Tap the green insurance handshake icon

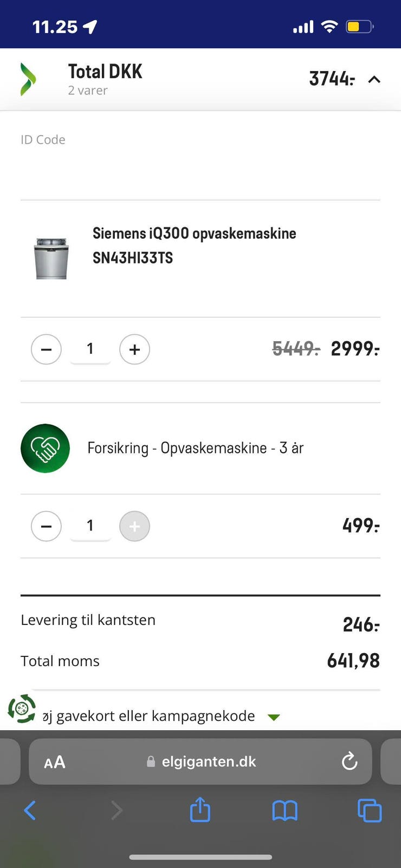[x=46, y=448]
